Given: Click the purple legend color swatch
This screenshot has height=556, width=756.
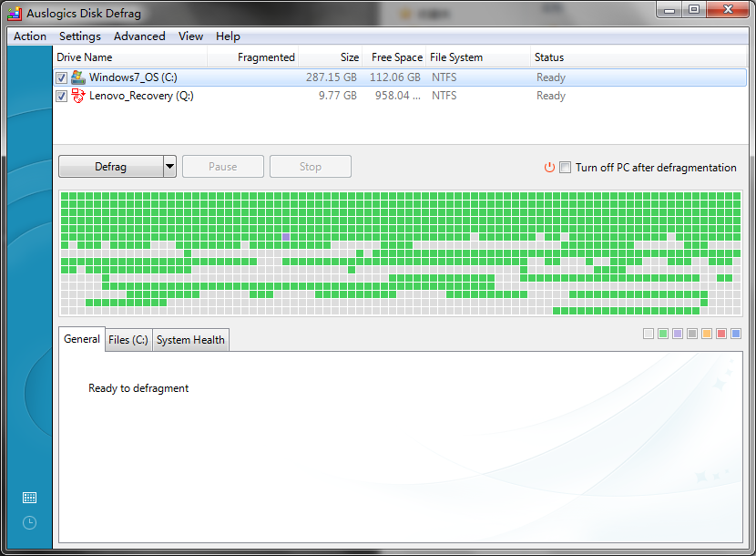Looking at the screenshot, I should tap(678, 334).
